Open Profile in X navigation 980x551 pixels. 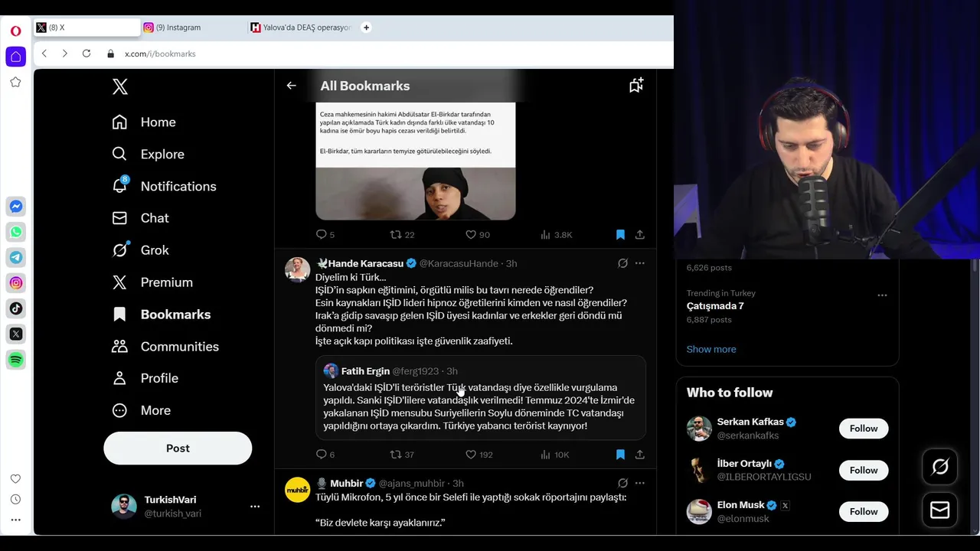(145, 378)
